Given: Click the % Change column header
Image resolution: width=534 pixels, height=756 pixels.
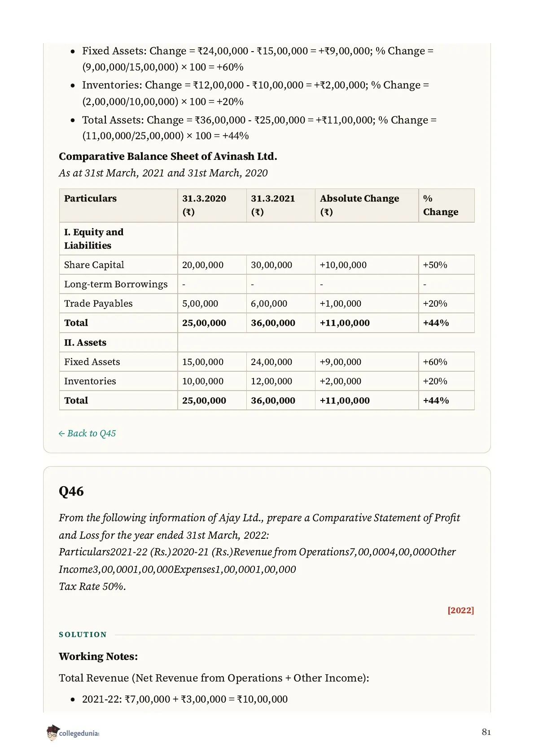Looking at the screenshot, I should (x=446, y=205).
